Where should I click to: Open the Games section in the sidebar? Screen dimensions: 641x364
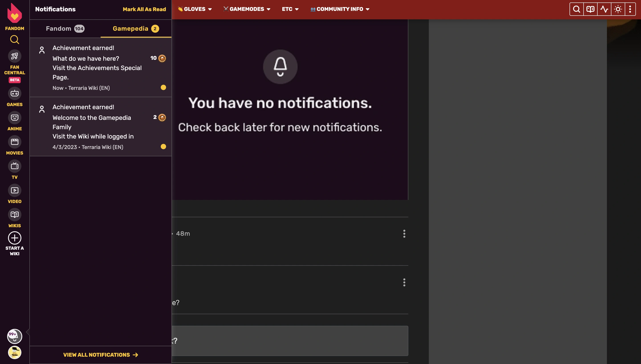[14, 93]
